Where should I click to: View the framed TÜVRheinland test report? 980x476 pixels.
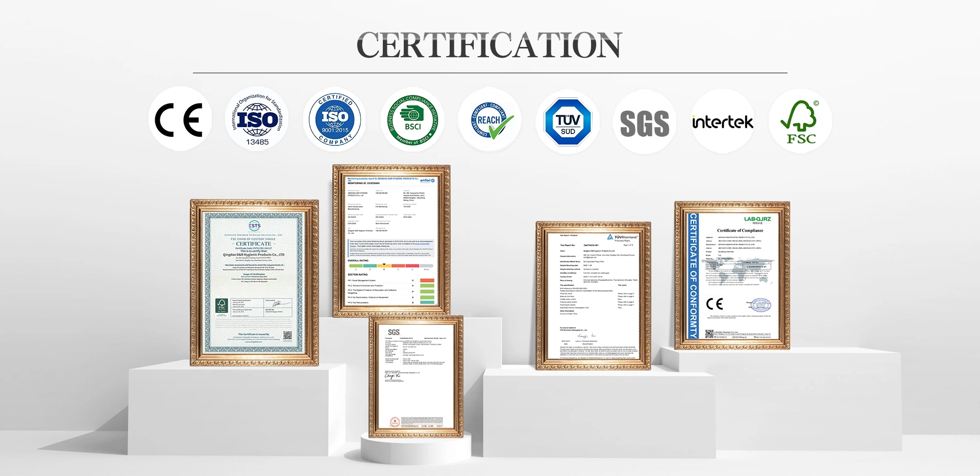tap(593, 296)
